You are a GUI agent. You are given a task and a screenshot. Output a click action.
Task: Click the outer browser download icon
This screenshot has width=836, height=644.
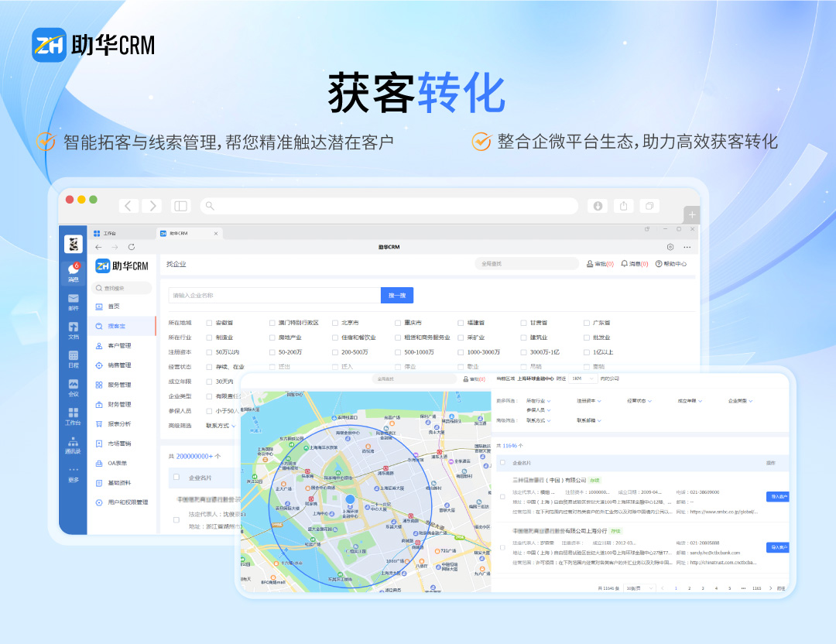pyautogui.click(x=598, y=206)
